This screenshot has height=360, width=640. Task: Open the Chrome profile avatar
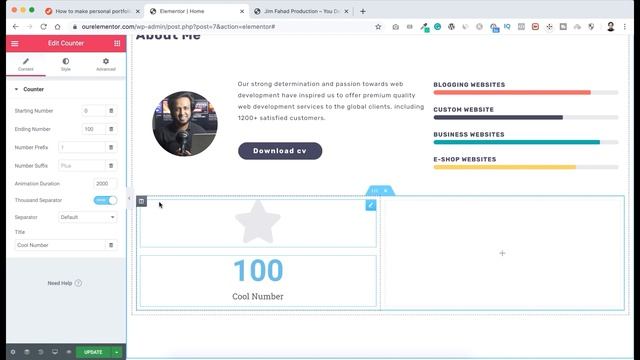(611, 27)
